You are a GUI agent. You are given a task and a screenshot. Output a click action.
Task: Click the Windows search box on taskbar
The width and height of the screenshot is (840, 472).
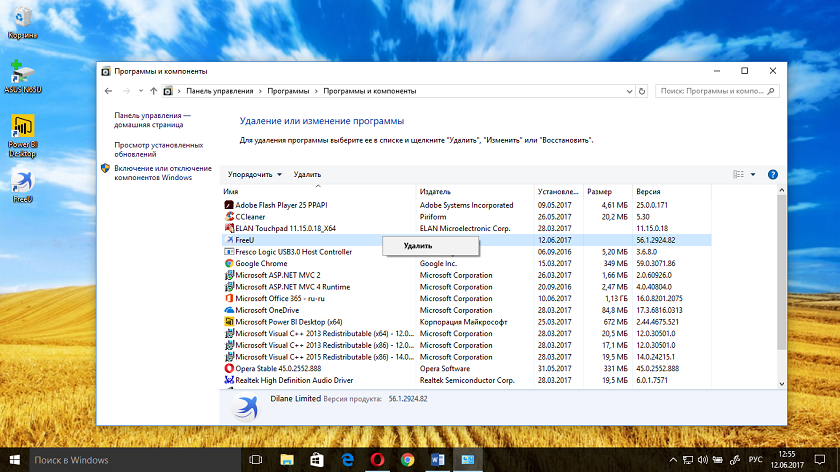point(134,460)
